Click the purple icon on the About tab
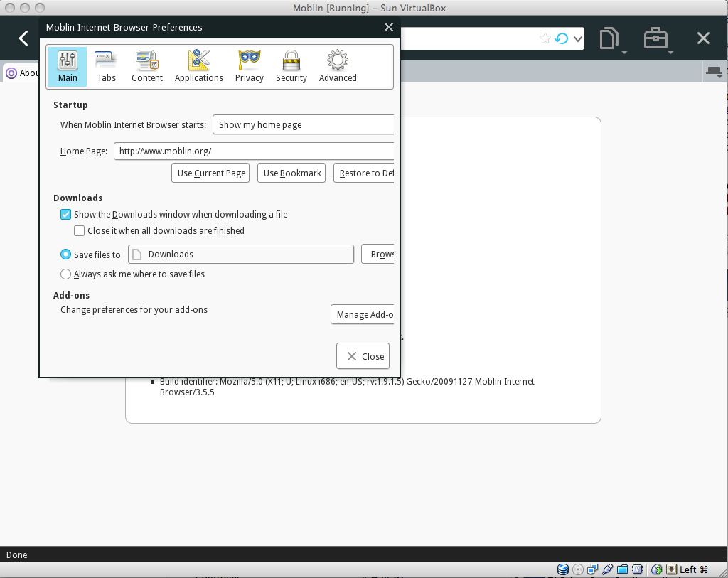 pos(11,73)
